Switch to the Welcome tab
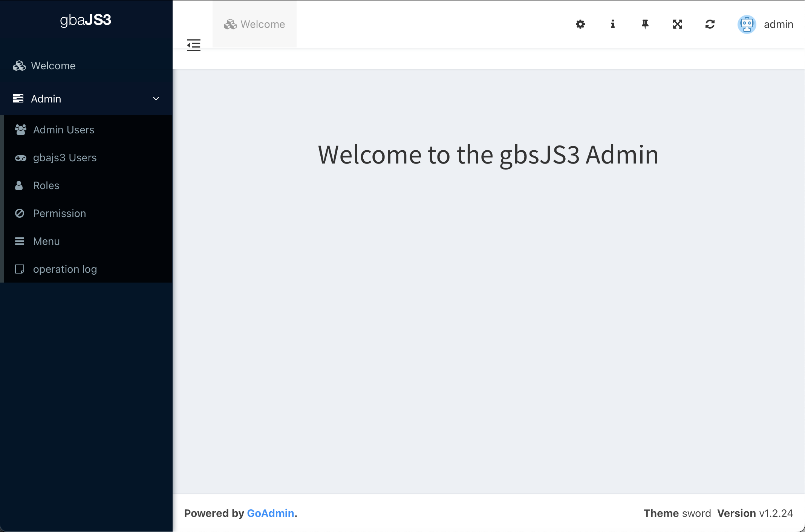Viewport: 805px width, 532px height. 255,24
